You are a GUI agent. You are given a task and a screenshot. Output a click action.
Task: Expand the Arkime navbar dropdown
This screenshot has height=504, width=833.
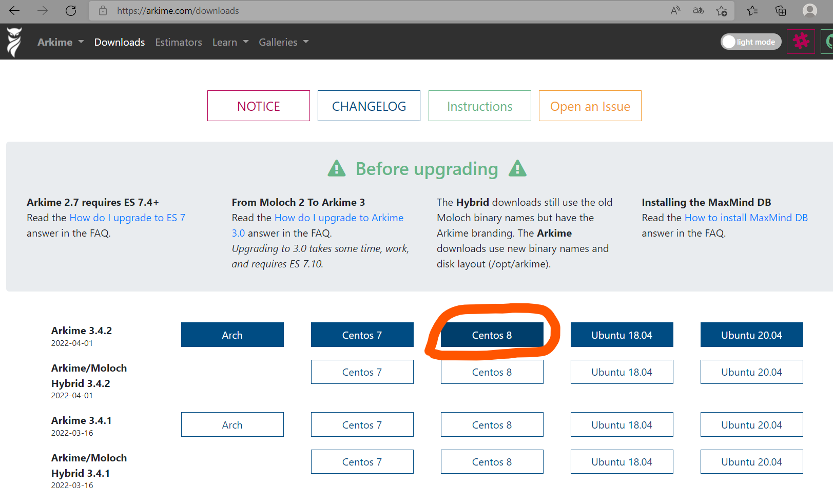[61, 42]
